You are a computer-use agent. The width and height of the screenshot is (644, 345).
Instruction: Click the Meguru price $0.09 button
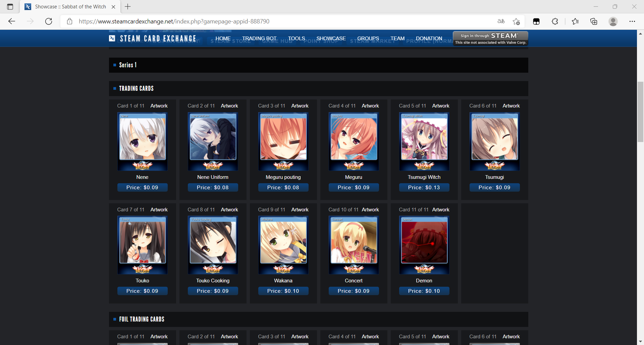[354, 188]
